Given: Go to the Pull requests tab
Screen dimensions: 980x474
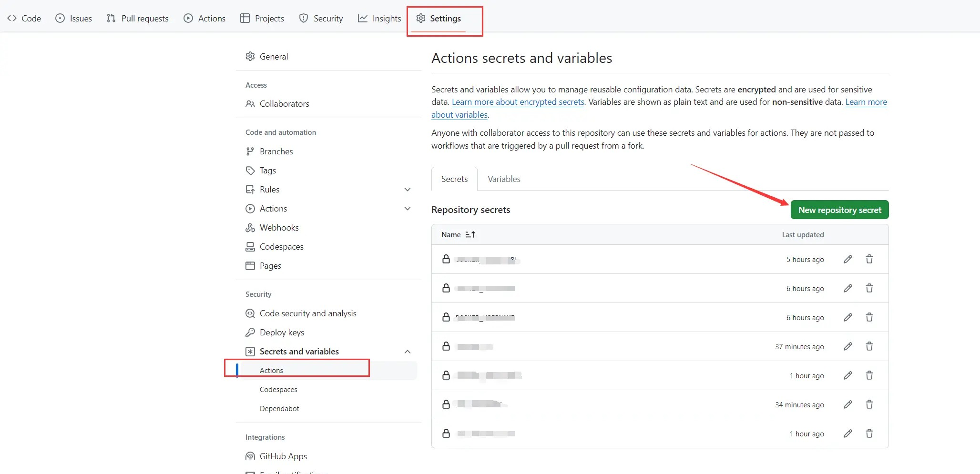Looking at the screenshot, I should [x=138, y=18].
